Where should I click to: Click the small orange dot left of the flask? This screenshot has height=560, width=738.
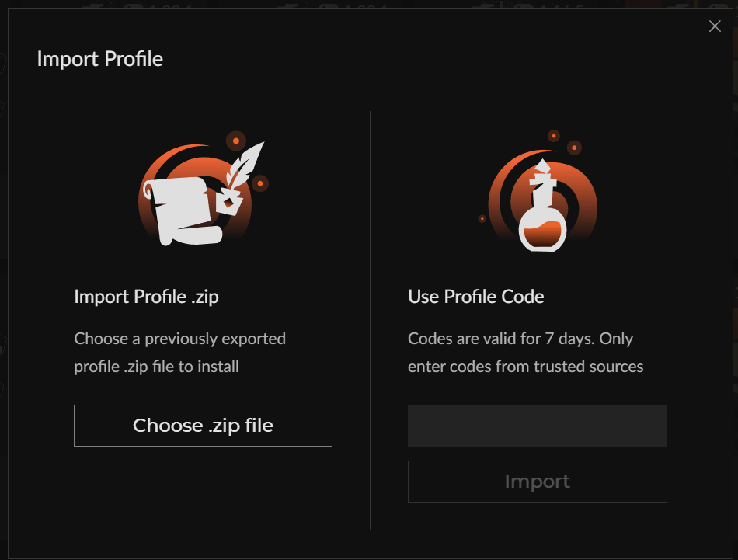tap(482, 219)
